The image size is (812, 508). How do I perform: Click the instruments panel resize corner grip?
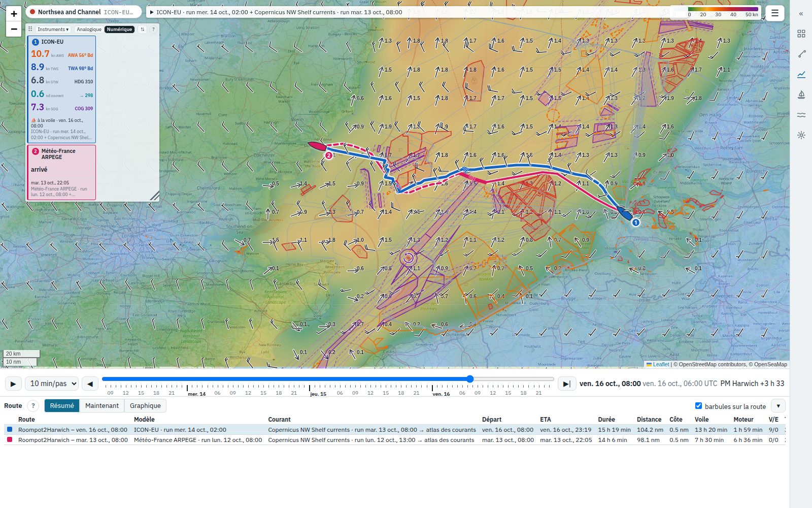[155, 196]
